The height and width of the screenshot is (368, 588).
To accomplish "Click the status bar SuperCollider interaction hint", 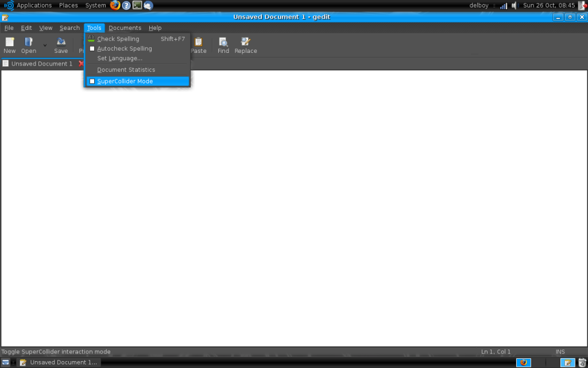I will pos(56,352).
